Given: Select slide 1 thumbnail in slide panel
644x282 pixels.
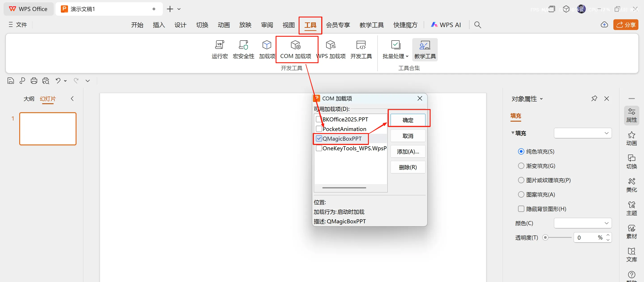Looking at the screenshot, I should [x=48, y=129].
